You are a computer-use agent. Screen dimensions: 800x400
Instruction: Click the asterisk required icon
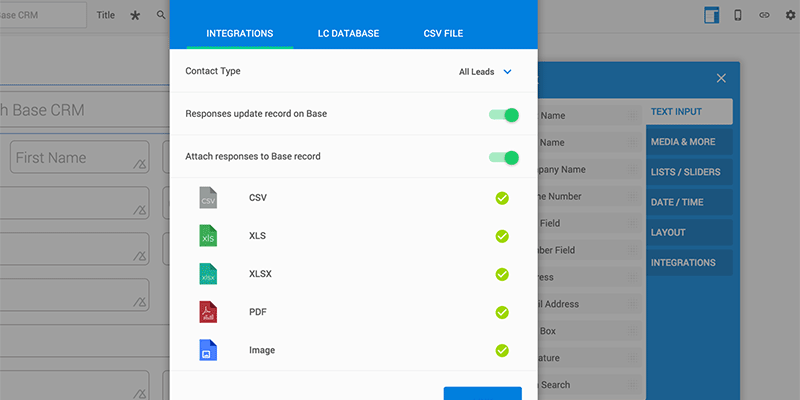point(135,16)
